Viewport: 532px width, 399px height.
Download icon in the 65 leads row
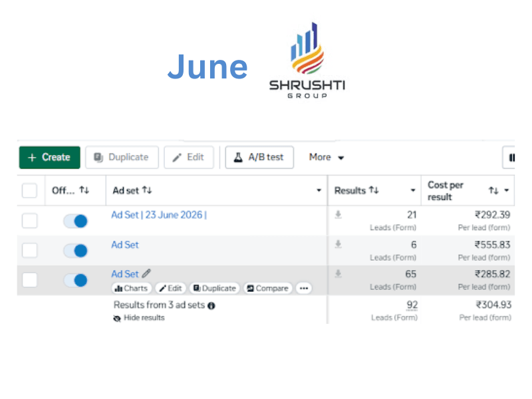pyautogui.click(x=338, y=274)
